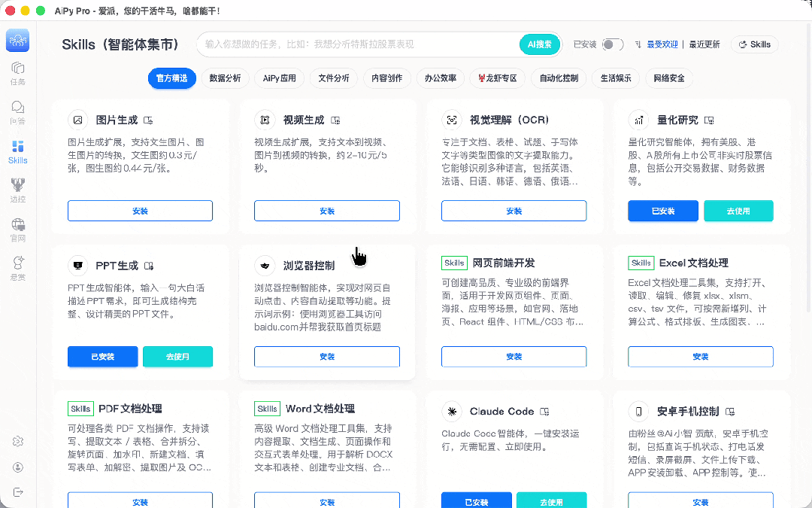Toggle the 已安装 filter switch
The width and height of the screenshot is (812, 508).
click(x=613, y=44)
